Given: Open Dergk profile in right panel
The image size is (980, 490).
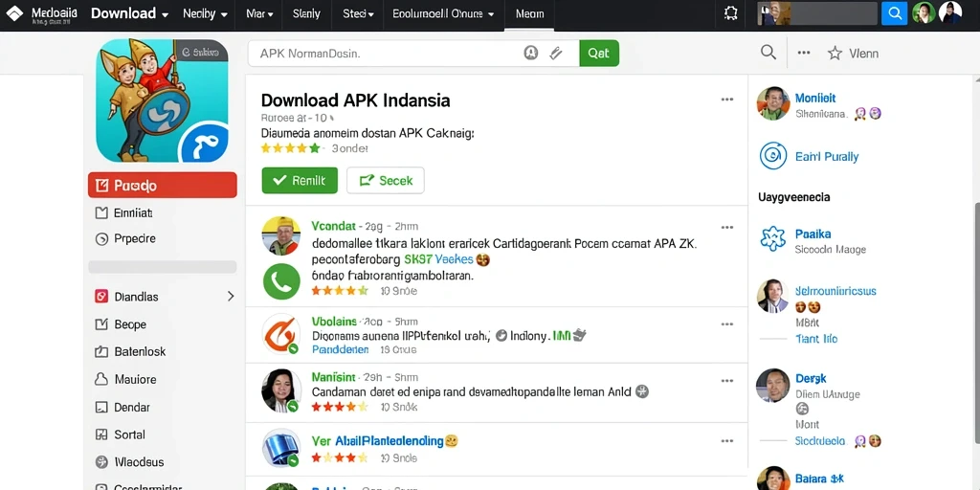Looking at the screenshot, I should 811,378.
